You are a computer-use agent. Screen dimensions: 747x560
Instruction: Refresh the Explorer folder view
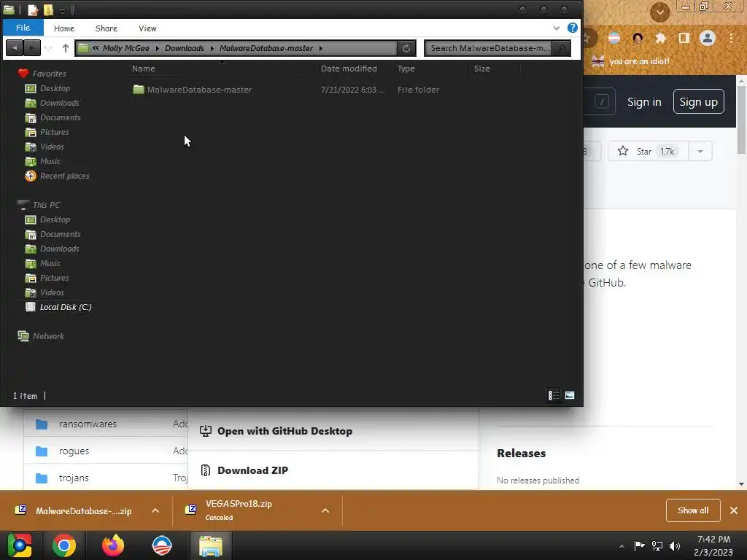(406, 48)
